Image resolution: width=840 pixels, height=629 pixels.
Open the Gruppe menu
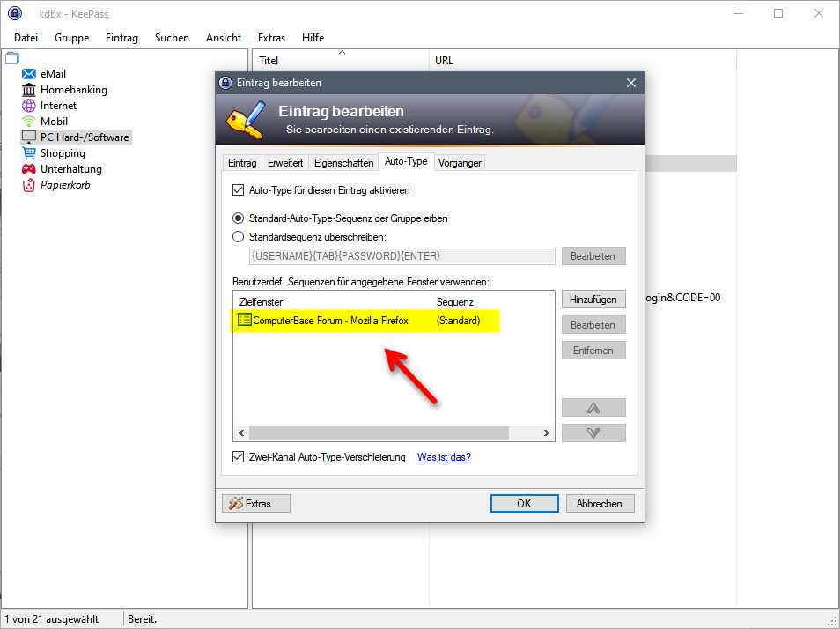click(x=72, y=38)
